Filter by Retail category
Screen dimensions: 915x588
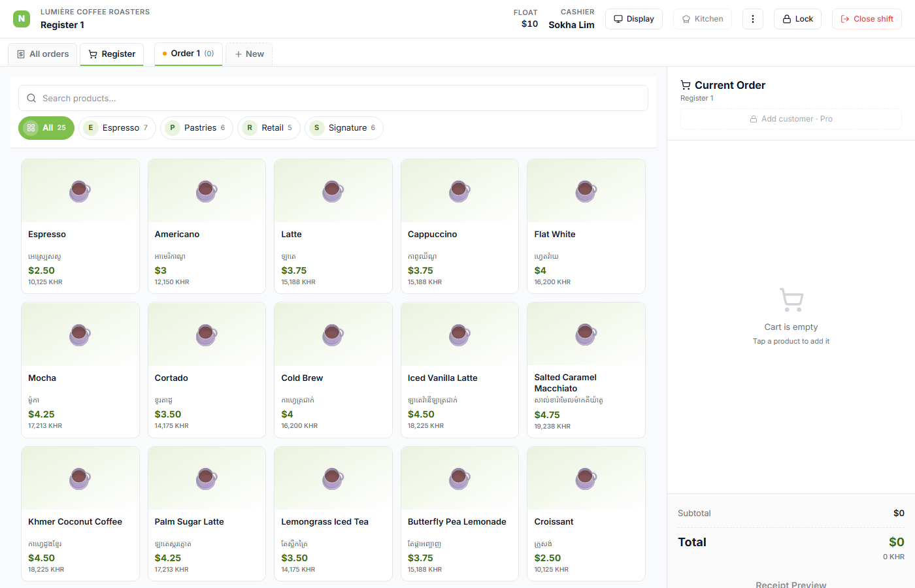point(269,128)
